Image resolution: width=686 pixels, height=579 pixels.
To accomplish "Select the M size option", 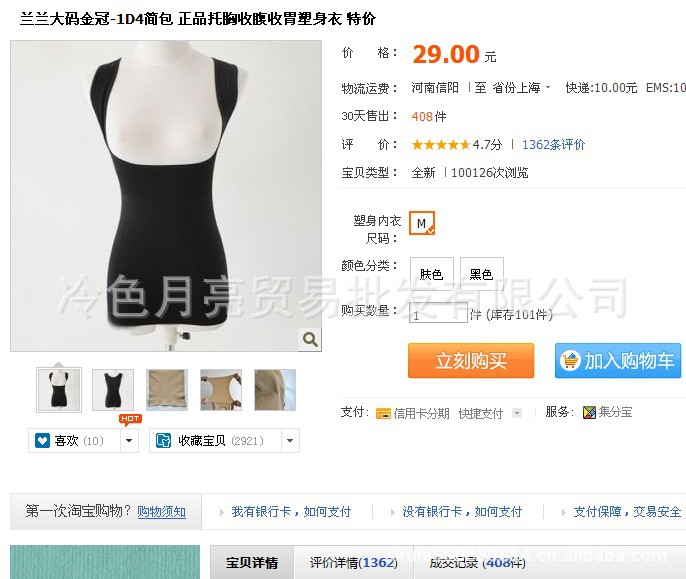I will point(422,223).
